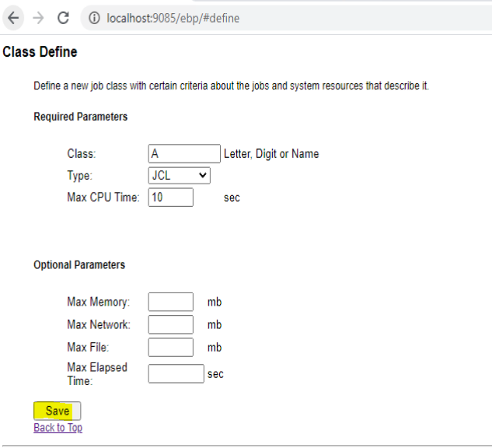This screenshot has height=448, width=492.
Task: Click the 'Max Memory:' label
Action: point(98,302)
